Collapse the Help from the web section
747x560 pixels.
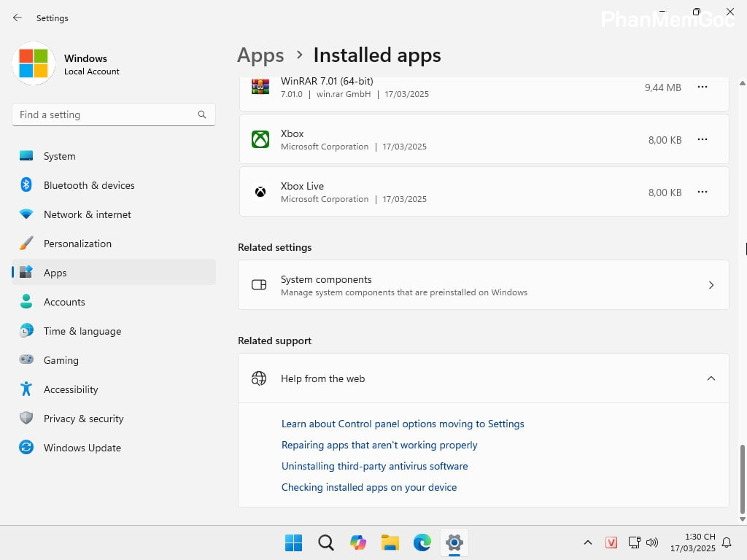tap(711, 378)
